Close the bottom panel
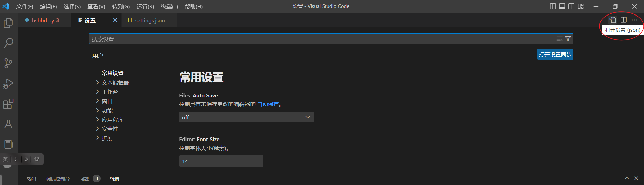 click(x=636, y=178)
